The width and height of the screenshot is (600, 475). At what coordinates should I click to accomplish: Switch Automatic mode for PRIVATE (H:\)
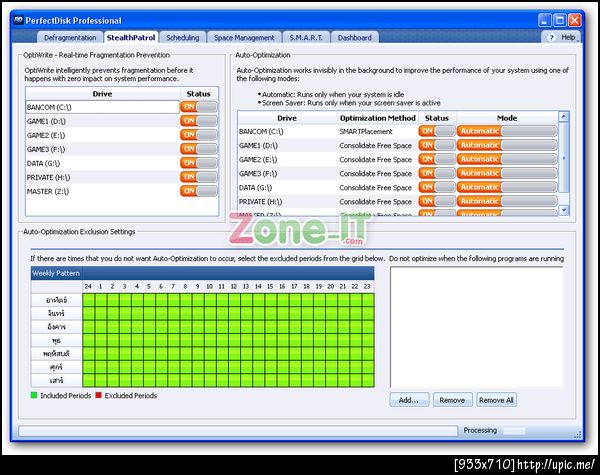pyautogui.click(x=507, y=201)
